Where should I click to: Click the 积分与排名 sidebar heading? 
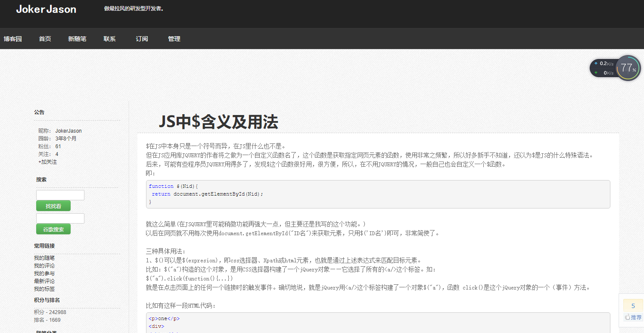tap(47, 300)
